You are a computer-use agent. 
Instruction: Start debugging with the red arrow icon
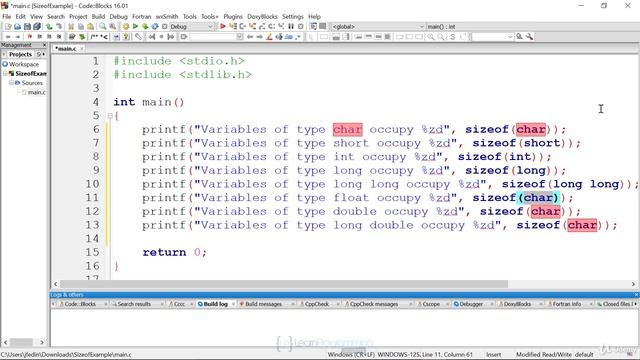[x=223, y=27]
